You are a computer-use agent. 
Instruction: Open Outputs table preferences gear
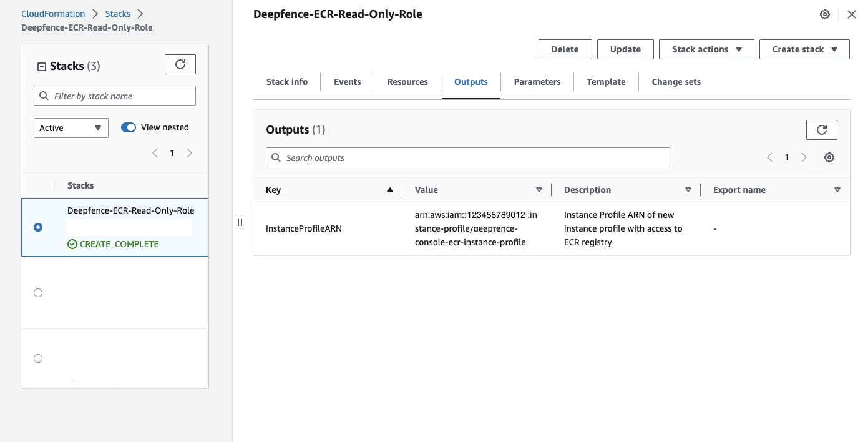click(829, 157)
